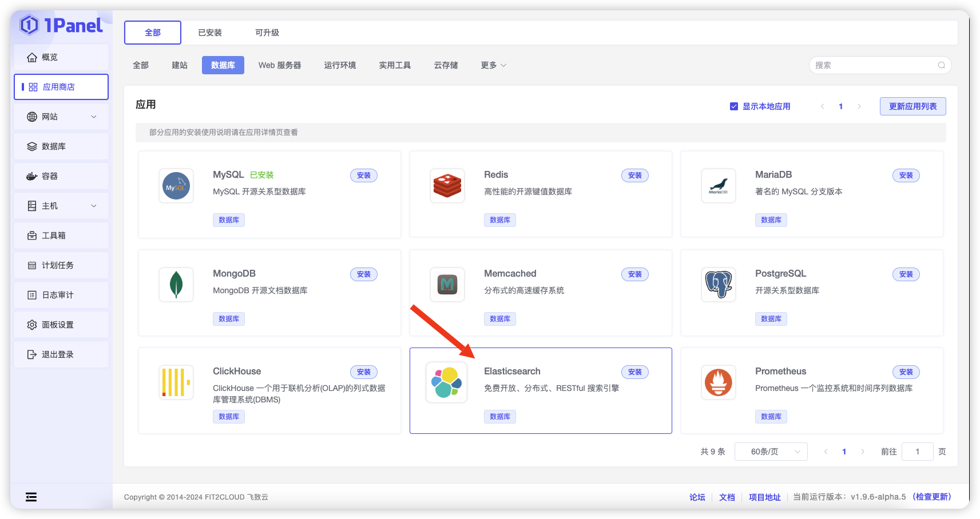This screenshot has width=980, height=519.
Task: Install Prometheus with 安装 button
Action: click(906, 372)
